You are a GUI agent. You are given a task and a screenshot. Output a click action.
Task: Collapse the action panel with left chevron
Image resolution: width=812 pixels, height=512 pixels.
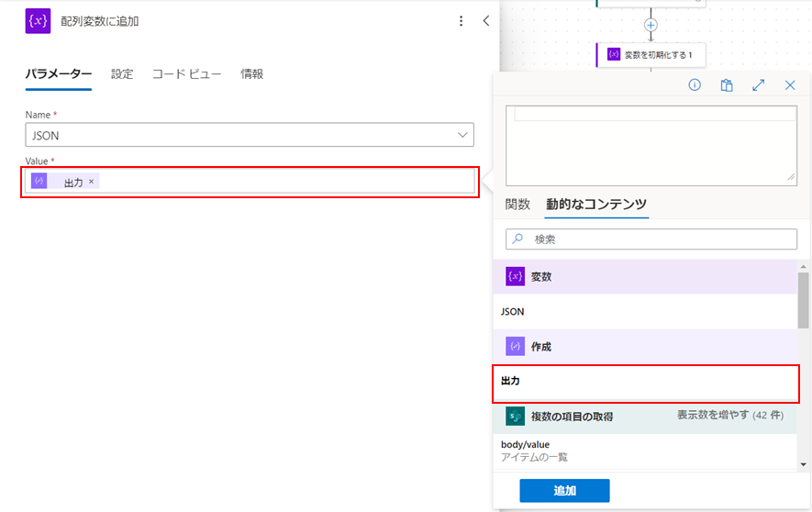tap(485, 21)
